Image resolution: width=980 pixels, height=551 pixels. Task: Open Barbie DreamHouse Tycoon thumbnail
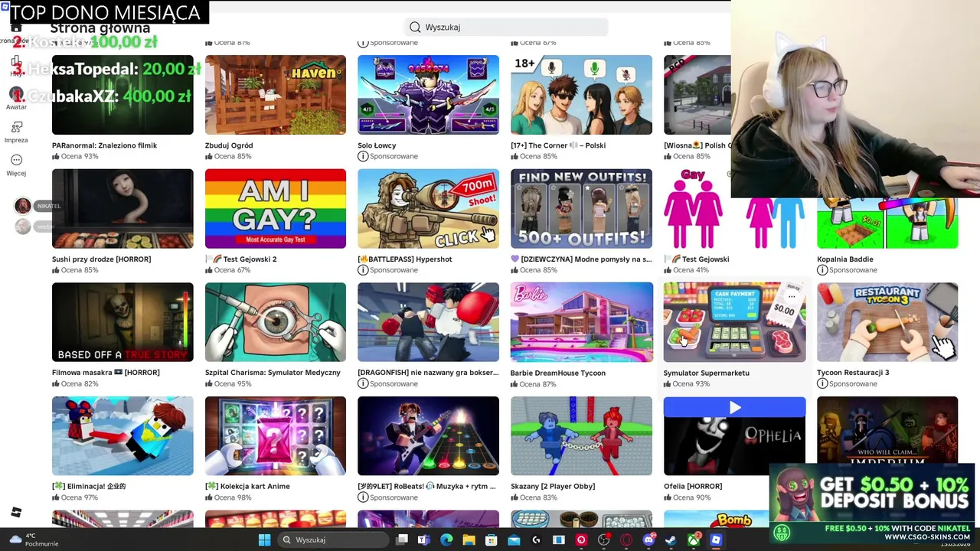tap(581, 322)
